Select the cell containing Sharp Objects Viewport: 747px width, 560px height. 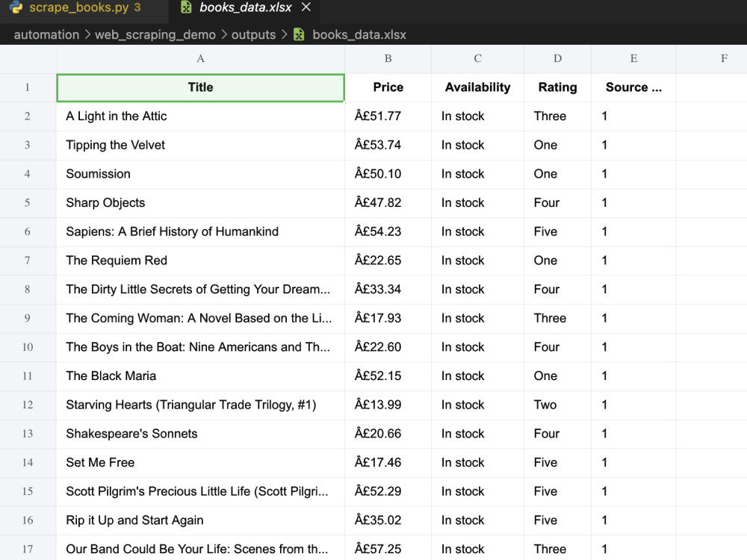point(200,203)
